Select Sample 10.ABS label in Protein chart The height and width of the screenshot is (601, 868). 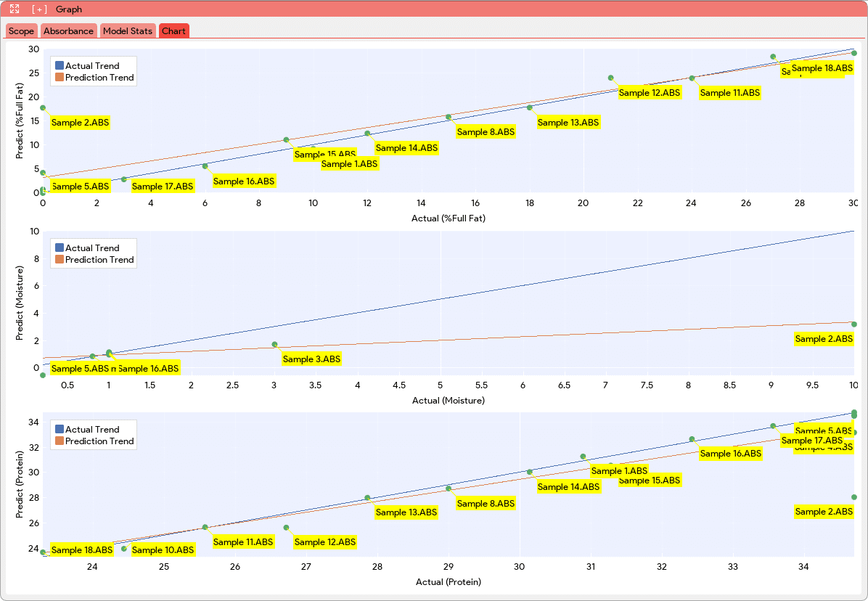point(163,550)
